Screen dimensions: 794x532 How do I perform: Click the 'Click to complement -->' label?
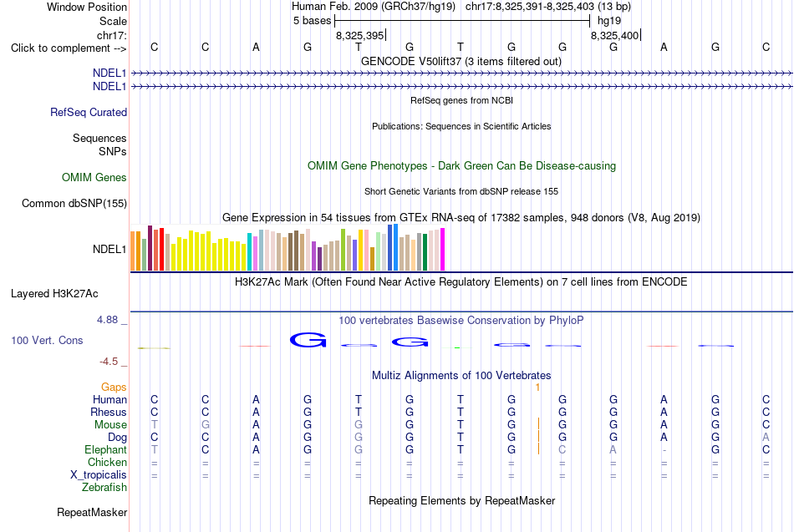click(69, 48)
